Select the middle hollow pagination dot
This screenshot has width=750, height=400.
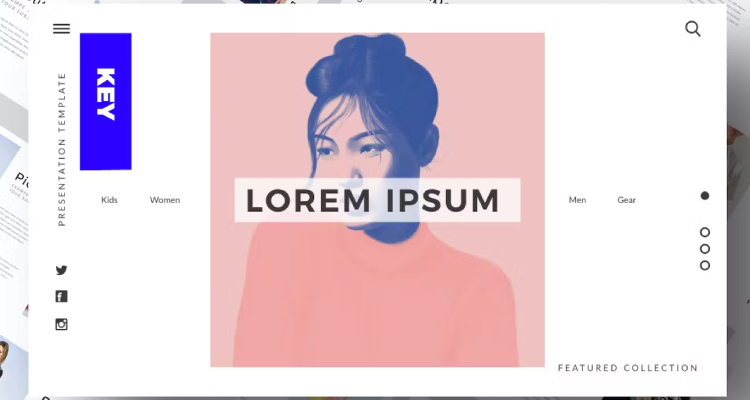click(705, 249)
